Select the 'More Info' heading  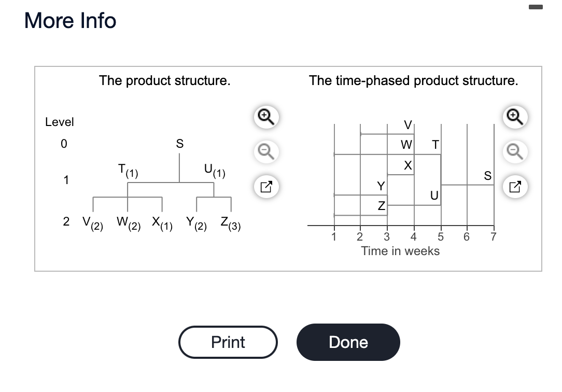point(69,21)
